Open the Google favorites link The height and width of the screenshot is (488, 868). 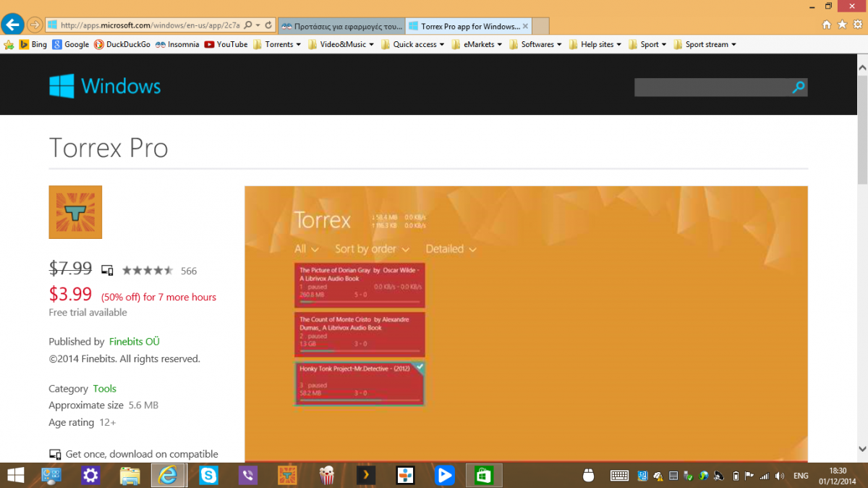[71, 44]
